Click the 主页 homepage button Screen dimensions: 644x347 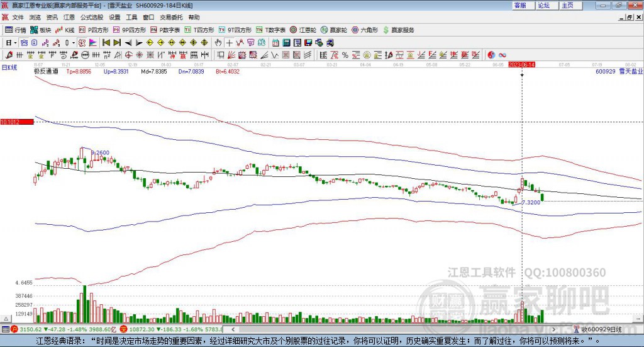[x=570, y=5]
